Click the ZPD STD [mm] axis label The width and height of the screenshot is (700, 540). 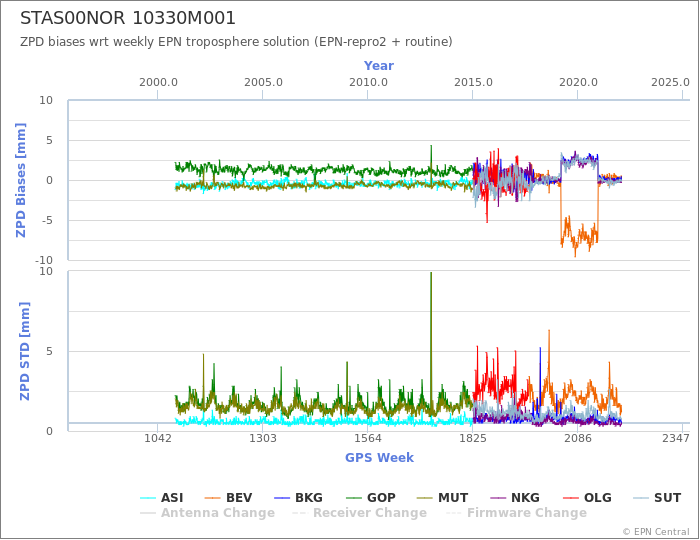[x=24, y=351]
